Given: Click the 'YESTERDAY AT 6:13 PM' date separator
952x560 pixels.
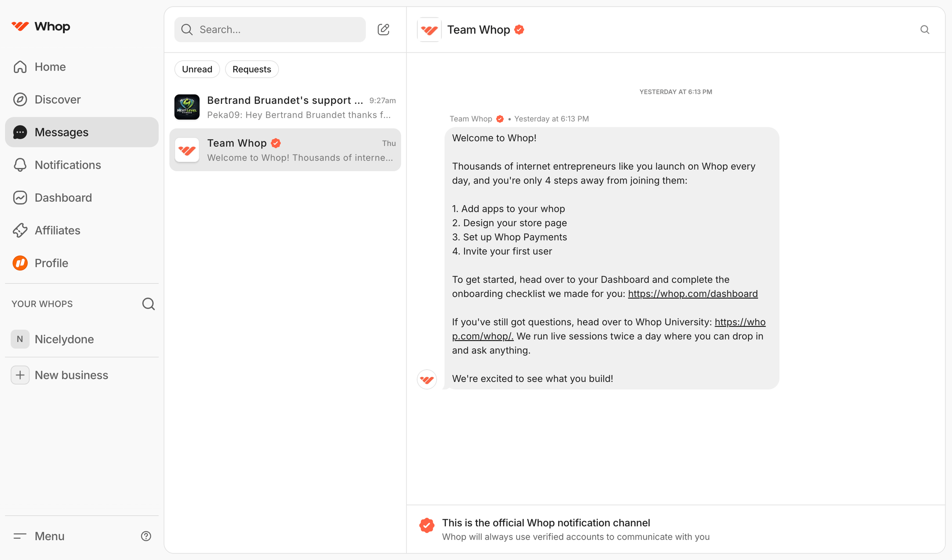Looking at the screenshot, I should click(x=676, y=92).
